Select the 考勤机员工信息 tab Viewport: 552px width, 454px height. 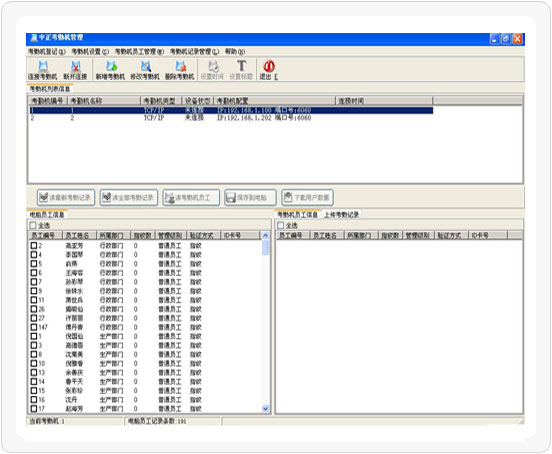point(297,214)
